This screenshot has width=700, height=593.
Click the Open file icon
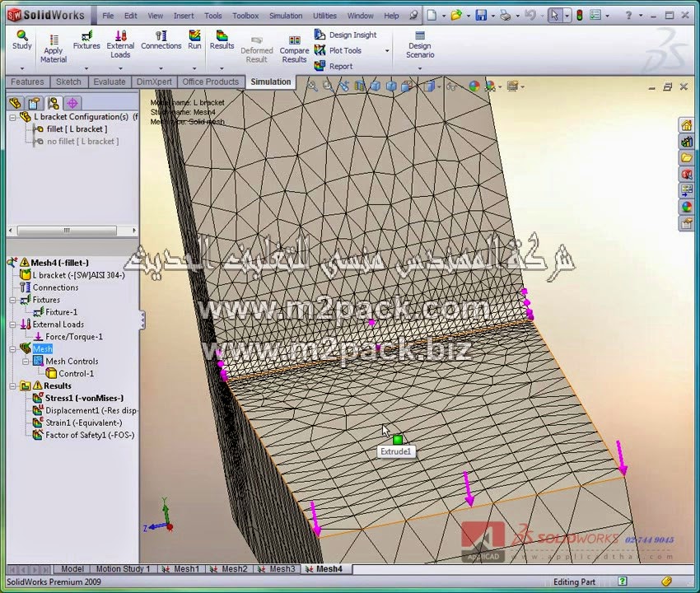[x=456, y=16]
